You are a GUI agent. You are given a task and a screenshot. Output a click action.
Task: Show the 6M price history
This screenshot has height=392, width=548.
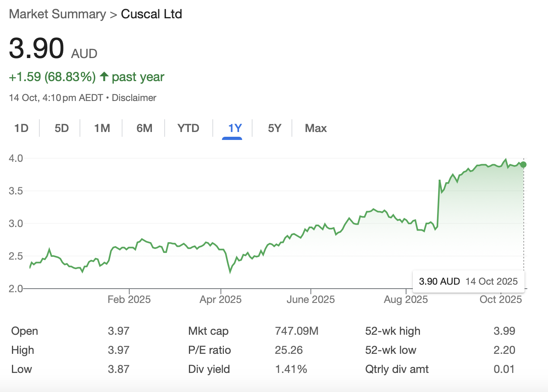(x=144, y=128)
